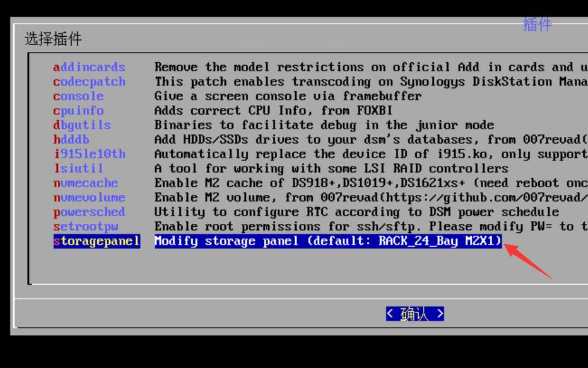Screen dimensions: 588x368
Task: Select the addincards plugin entry
Action: (89, 67)
